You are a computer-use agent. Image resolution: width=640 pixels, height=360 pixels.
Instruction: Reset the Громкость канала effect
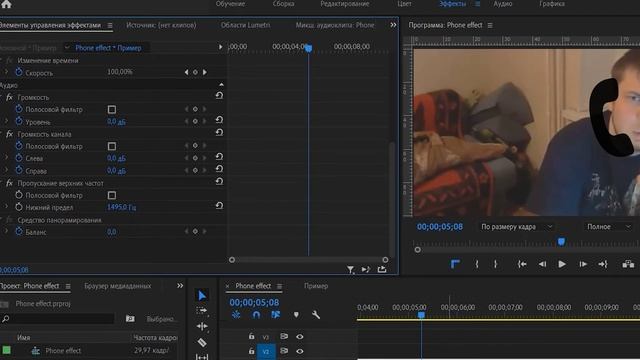[219, 132]
